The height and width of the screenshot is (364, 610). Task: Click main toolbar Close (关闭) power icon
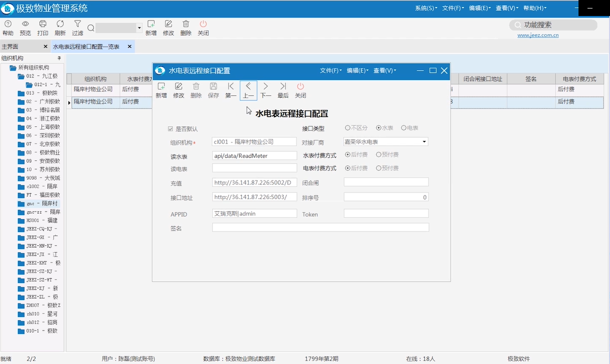coord(203,24)
